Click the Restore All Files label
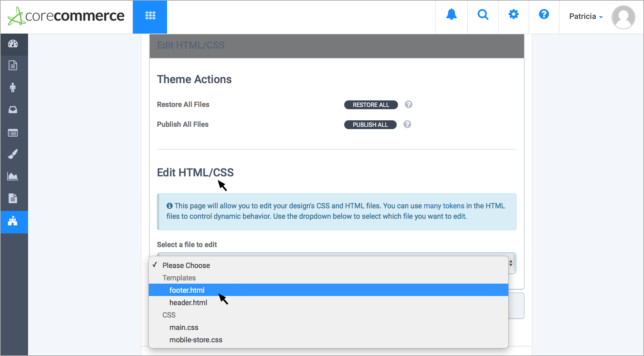Image resolution: width=644 pixels, height=356 pixels. point(183,104)
